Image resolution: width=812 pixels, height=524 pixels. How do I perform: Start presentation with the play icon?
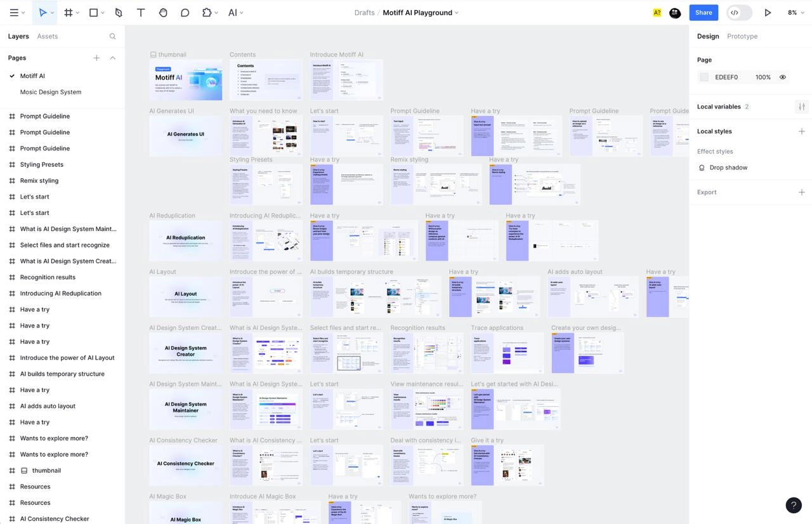(768, 13)
